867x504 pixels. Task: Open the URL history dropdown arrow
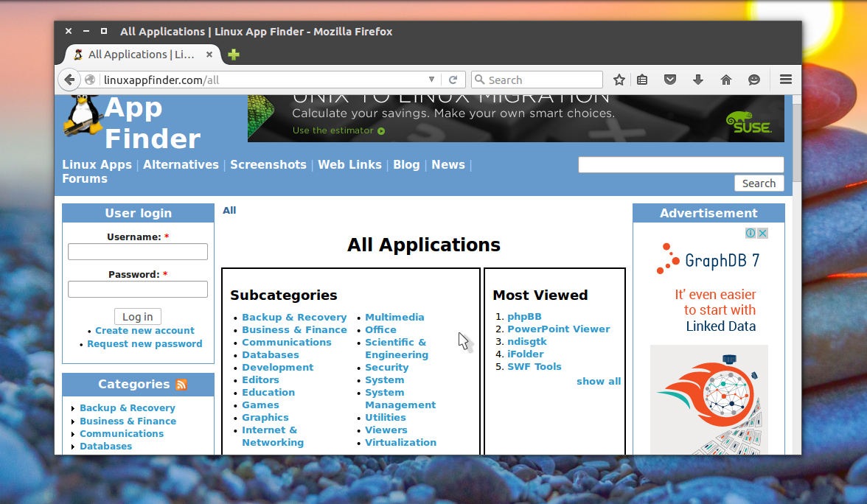(431, 80)
